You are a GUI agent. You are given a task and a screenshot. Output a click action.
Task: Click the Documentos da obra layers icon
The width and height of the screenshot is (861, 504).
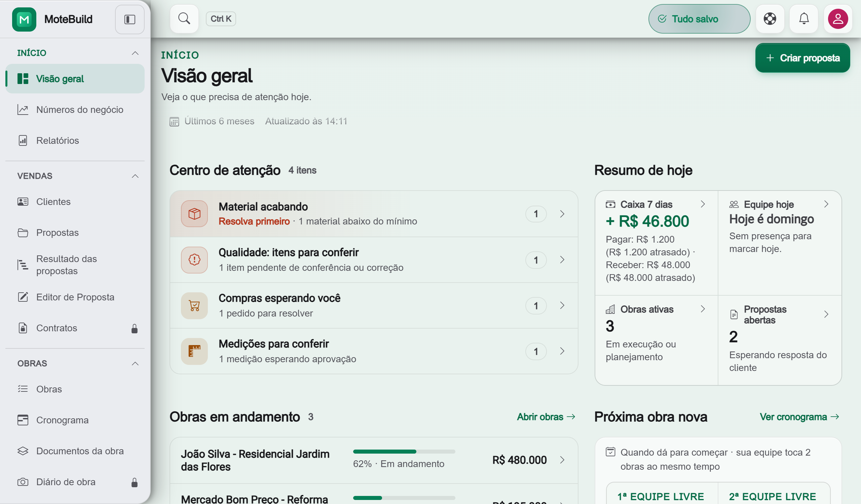click(x=23, y=451)
